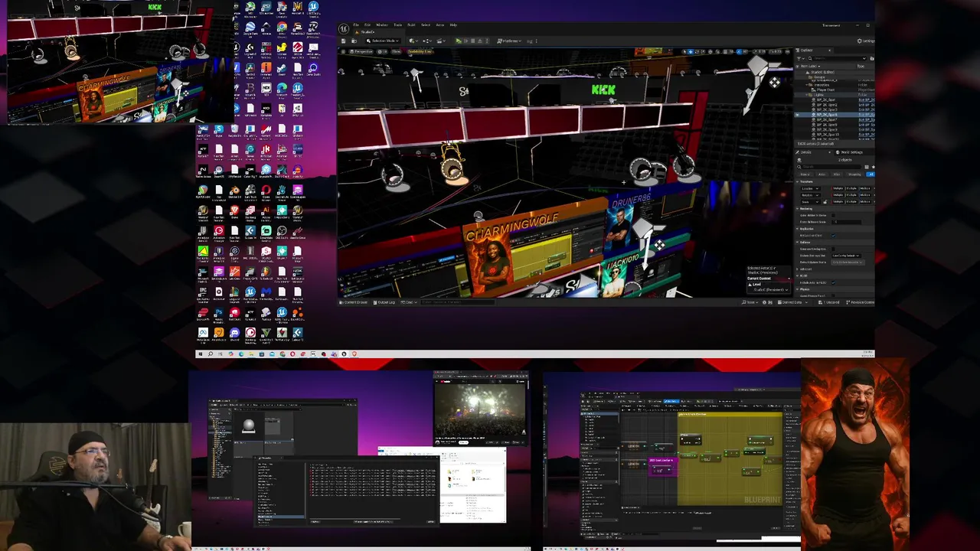The height and width of the screenshot is (551, 980).
Task: Click the Play button in Unreal toolbar
Action: point(459,41)
